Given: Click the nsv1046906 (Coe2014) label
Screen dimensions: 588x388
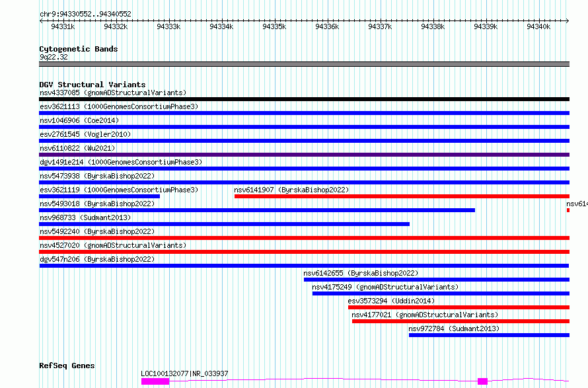Looking at the screenshot, I should [x=79, y=120].
